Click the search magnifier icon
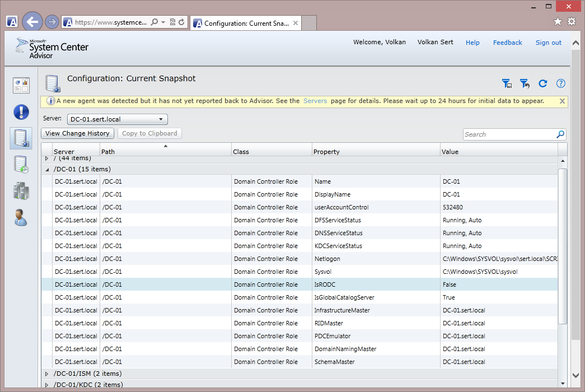Viewport: 585px width, 392px height. [x=560, y=134]
